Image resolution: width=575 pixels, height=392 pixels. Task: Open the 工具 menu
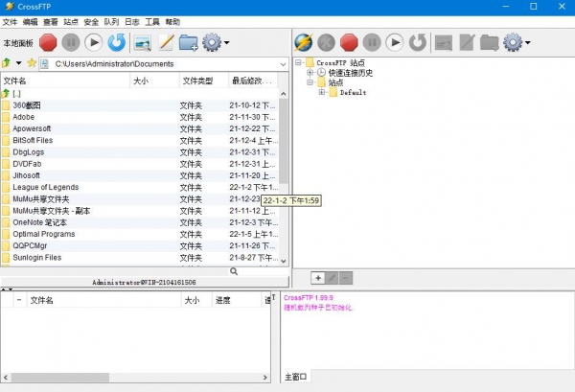coord(152,22)
